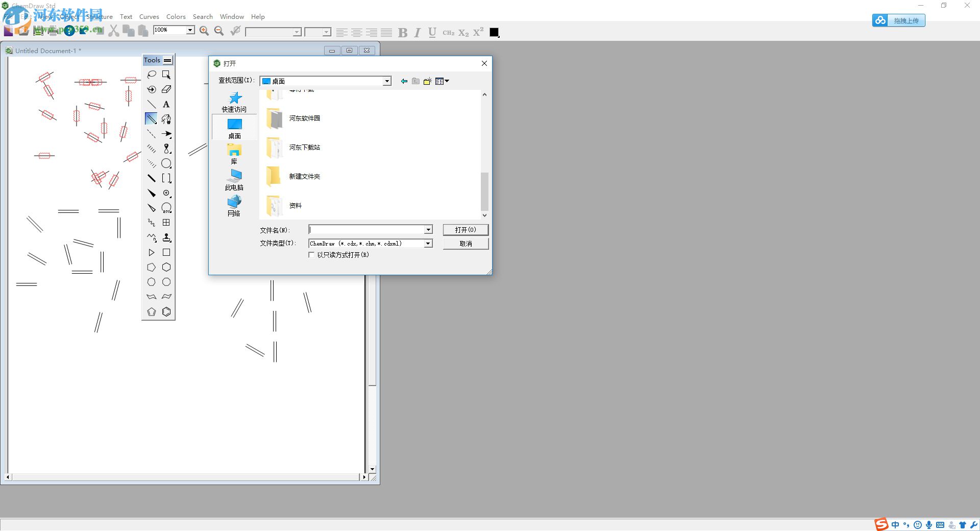This screenshot has width=980, height=531.
Task: Select the Hollow Wedged Bond tool
Action: 152,208
